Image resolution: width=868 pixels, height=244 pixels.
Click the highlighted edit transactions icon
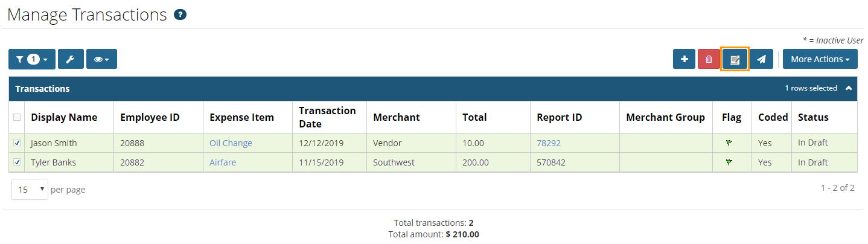point(735,59)
